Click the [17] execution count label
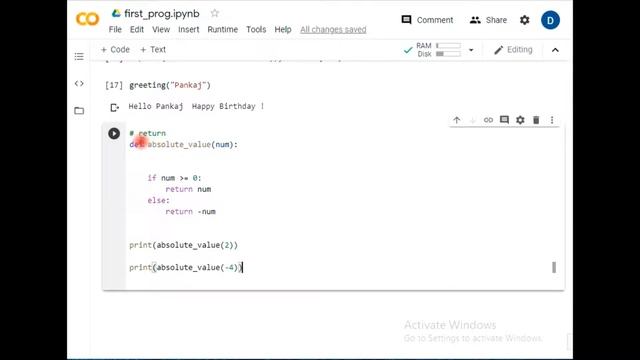The height and width of the screenshot is (360, 640). [113, 85]
